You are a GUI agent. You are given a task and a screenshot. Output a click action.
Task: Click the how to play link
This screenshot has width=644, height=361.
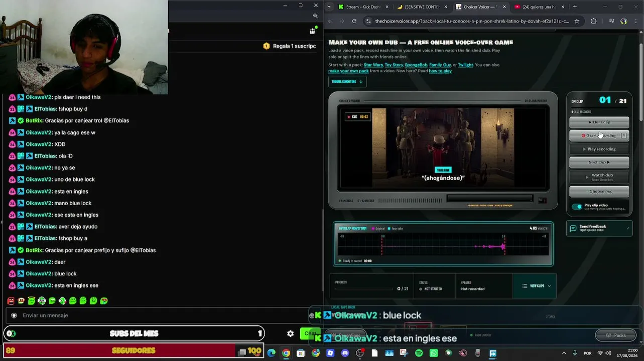point(440,71)
